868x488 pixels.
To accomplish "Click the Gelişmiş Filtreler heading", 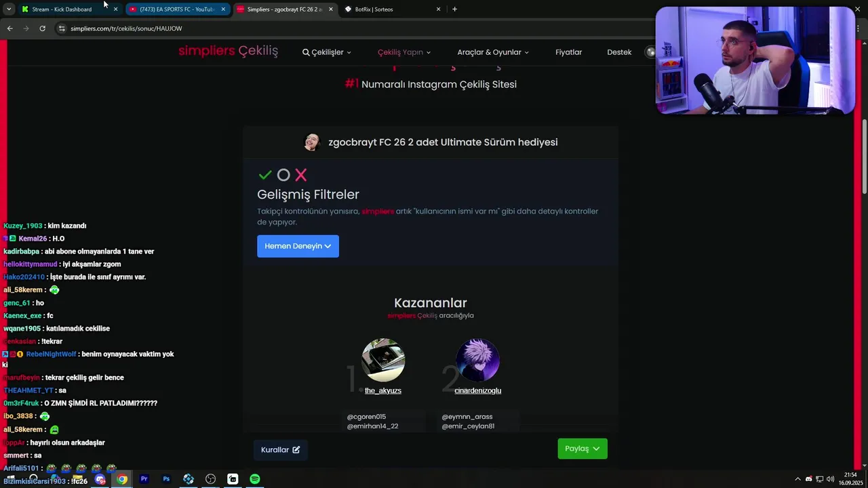I will 308,195.
